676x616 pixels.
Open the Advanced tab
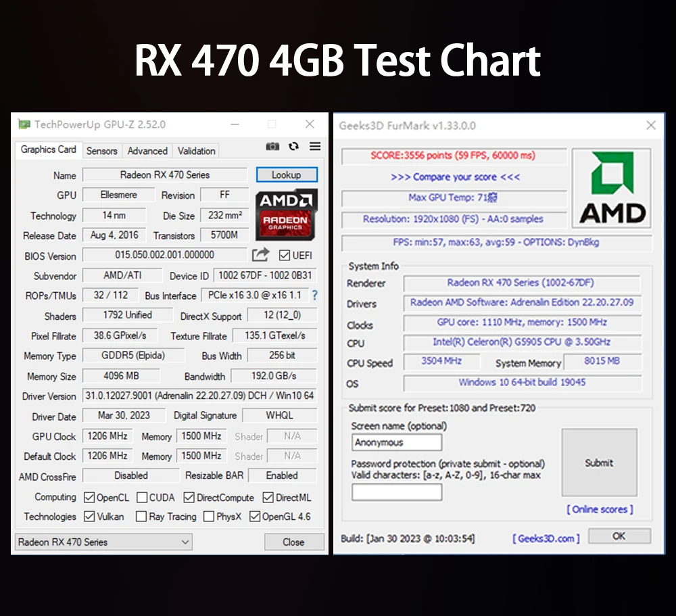147,151
